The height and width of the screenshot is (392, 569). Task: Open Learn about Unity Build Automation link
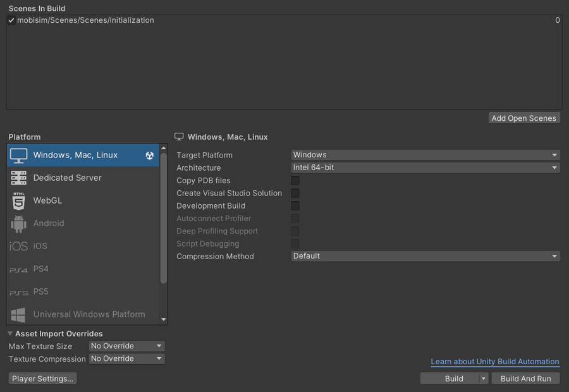pyautogui.click(x=495, y=362)
